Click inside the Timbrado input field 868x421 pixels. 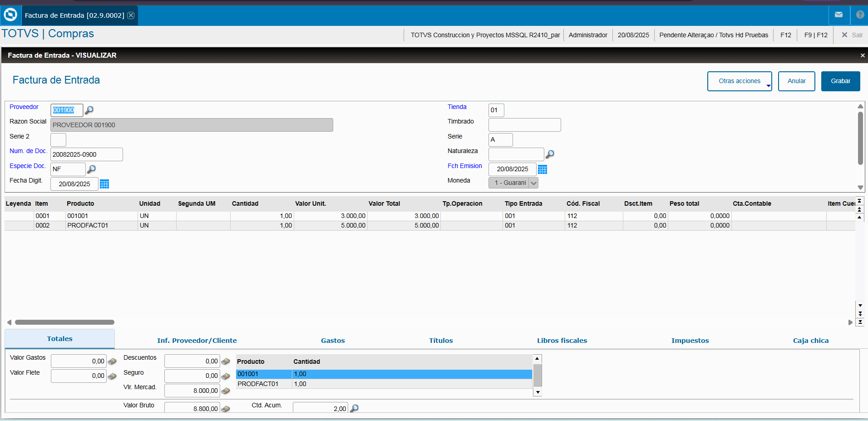pyautogui.click(x=524, y=124)
